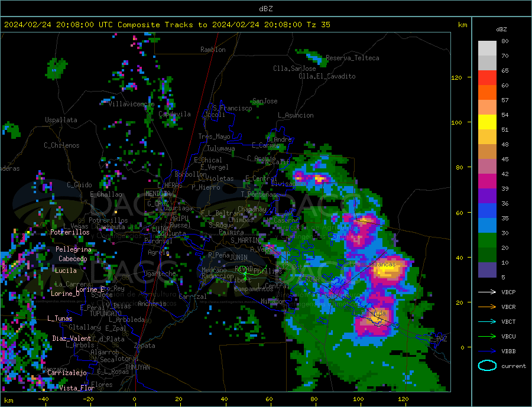Screen dimensions: 532x407
Task: Click the Zapata label
Action: [x=145, y=346]
